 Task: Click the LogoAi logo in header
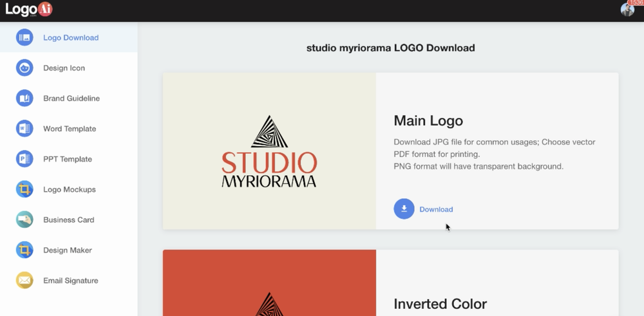tap(29, 10)
